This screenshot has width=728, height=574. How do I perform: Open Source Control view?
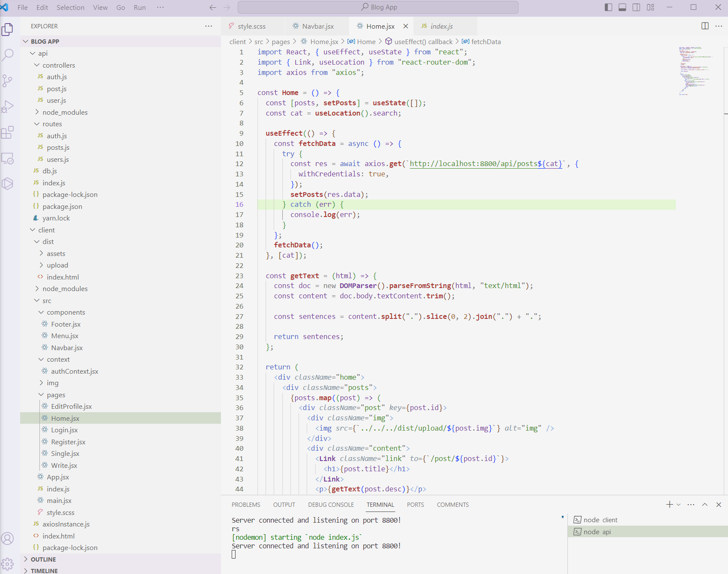click(x=8, y=81)
